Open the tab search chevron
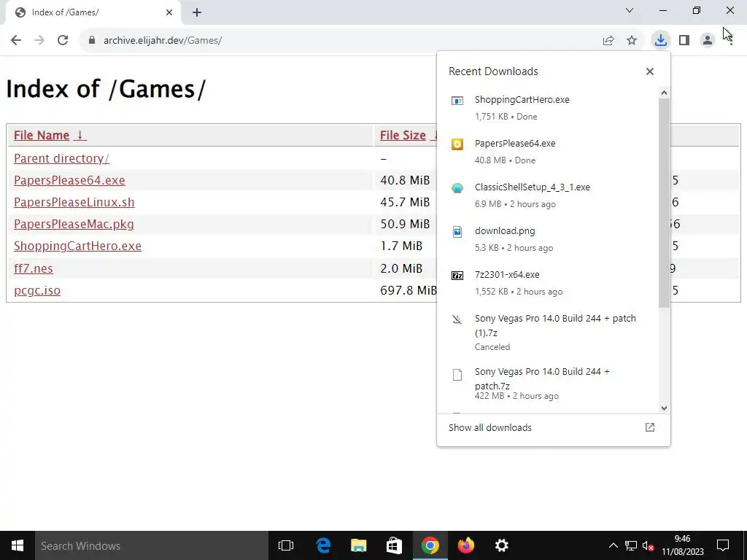The height and width of the screenshot is (560, 747). point(630,10)
